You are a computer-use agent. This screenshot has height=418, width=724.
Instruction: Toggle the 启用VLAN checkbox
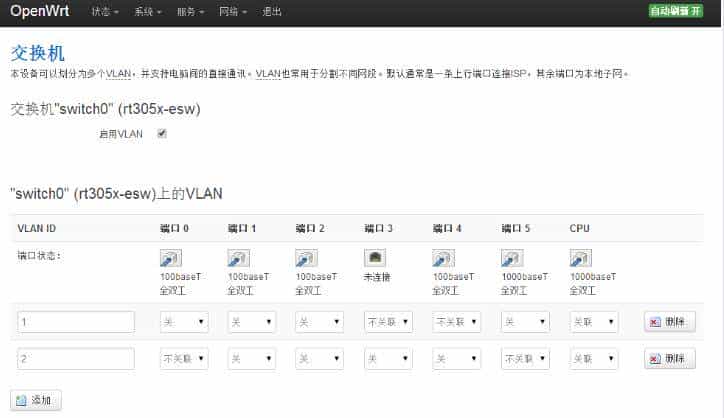(162, 133)
